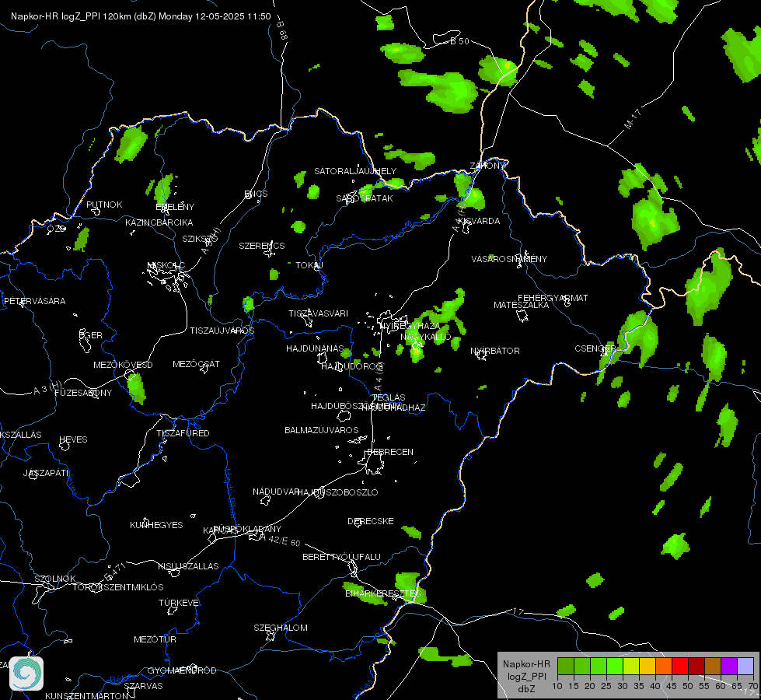Click the TOKAJ town label
761x700 pixels.
tap(309, 265)
